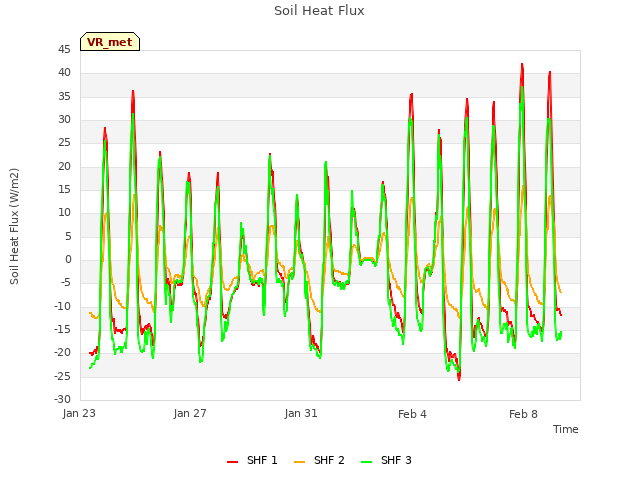This screenshot has height=480, width=640.
Task: Click the 35 y-axis tick label
Action: point(64,96)
